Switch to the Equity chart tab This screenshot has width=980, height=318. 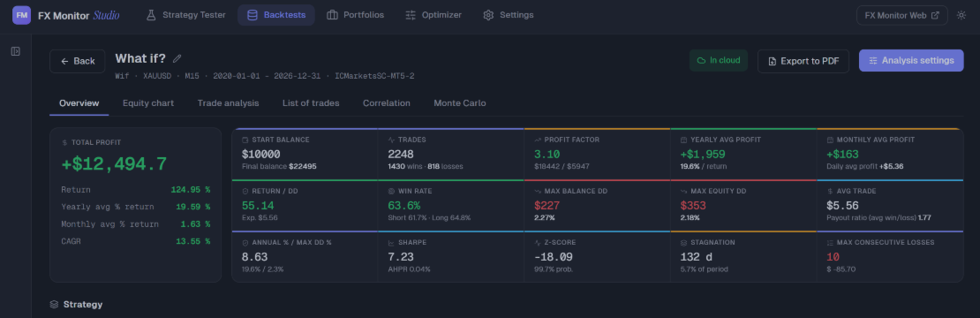(148, 103)
